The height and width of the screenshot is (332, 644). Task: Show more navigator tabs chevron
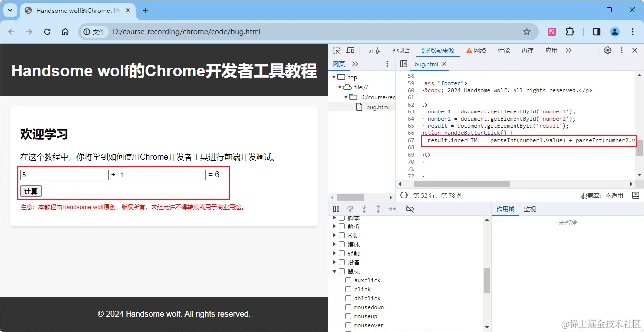point(355,64)
